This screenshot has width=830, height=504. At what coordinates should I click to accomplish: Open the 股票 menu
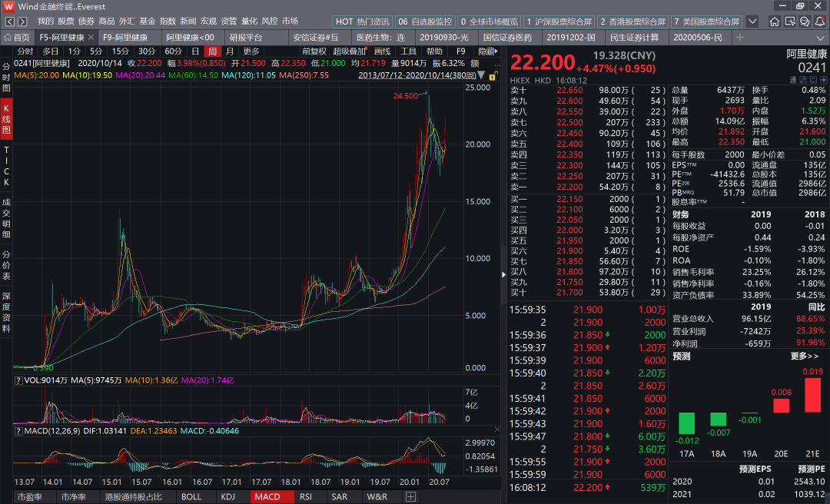click(x=65, y=22)
